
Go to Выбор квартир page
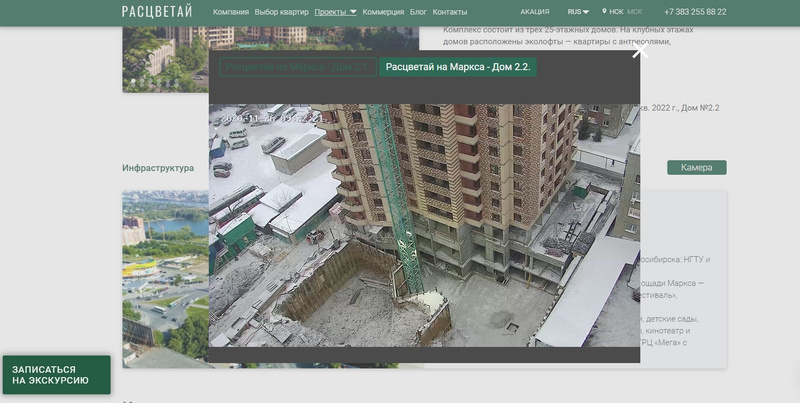tap(281, 12)
